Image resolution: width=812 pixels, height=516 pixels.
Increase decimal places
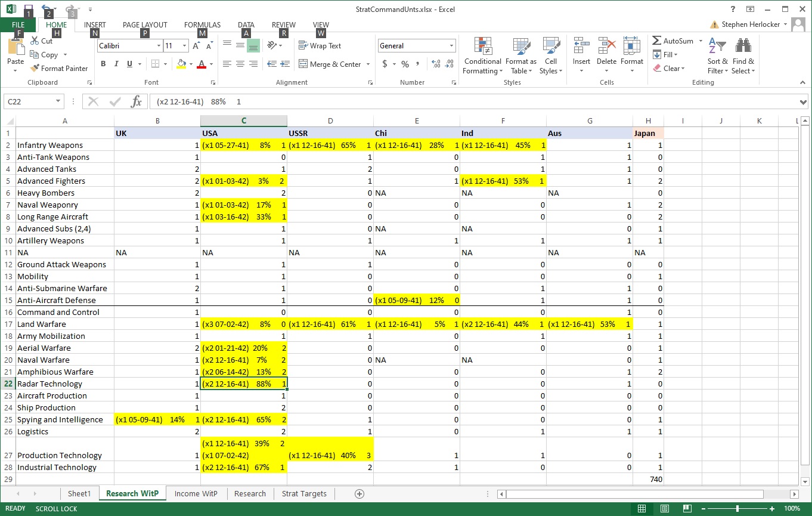(x=435, y=64)
